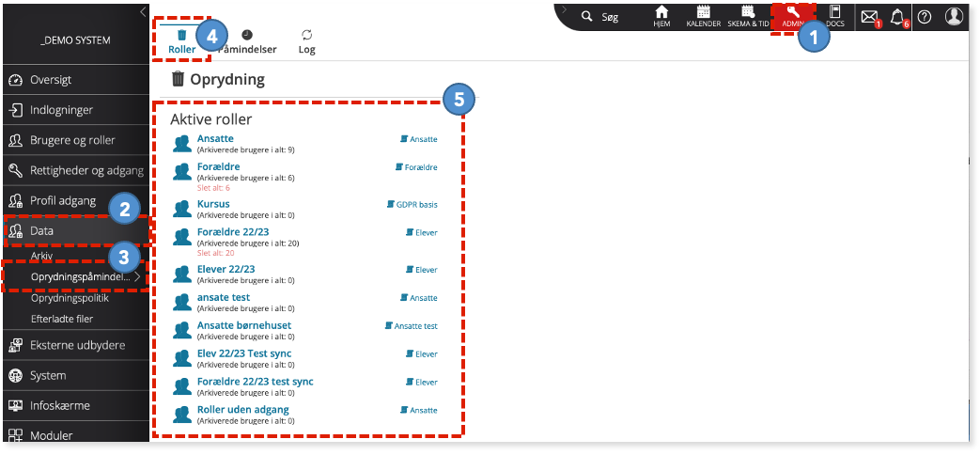980x455 pixels.
Task: Open the Ansatte børnehuset role link
Action: pos(243,325)
